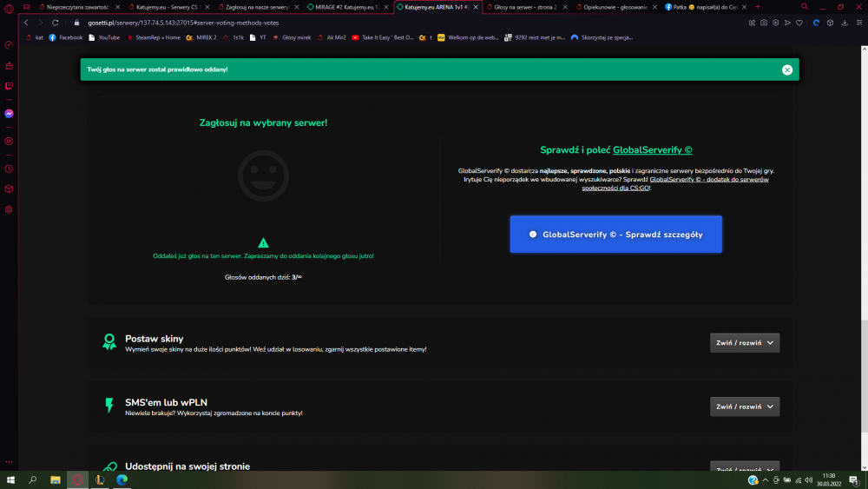Open GX Corner tab icon

[x=27, y=7]
